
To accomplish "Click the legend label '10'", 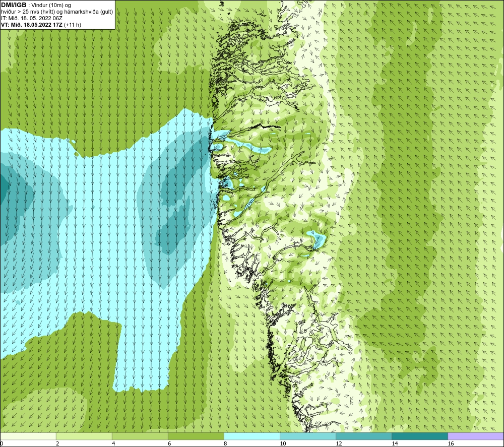I will pyautogui.click(x=283, y=444).
